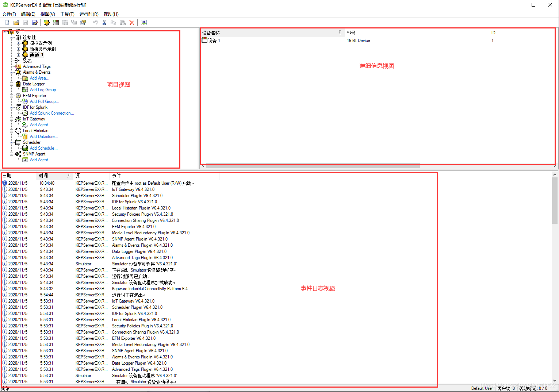This screenshot has width=559, height=392.
Task: Click the Properties toolbar icon
Action: (x=83, y=23)
